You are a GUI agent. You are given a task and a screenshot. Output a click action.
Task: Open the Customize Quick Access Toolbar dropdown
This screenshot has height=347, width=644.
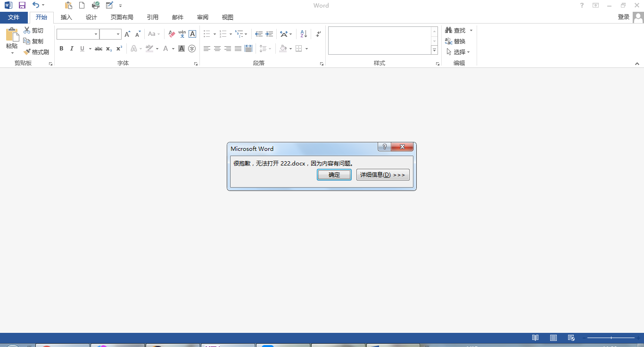point(120,6)
